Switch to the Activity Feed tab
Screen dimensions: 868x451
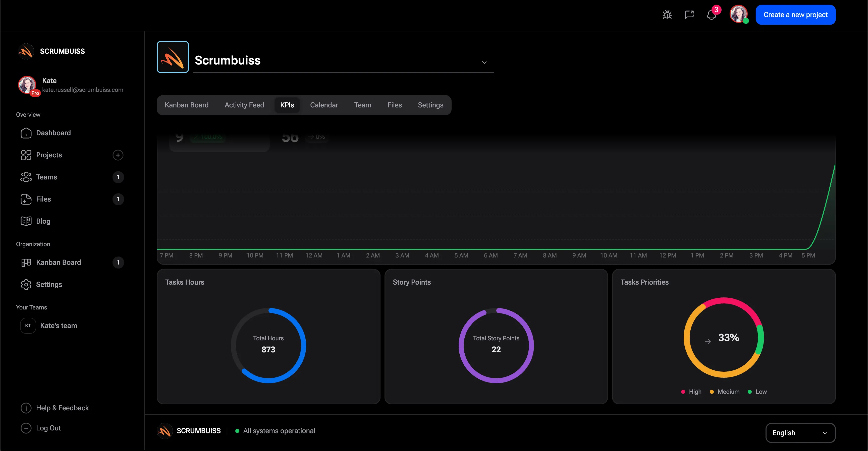point(244,105)
